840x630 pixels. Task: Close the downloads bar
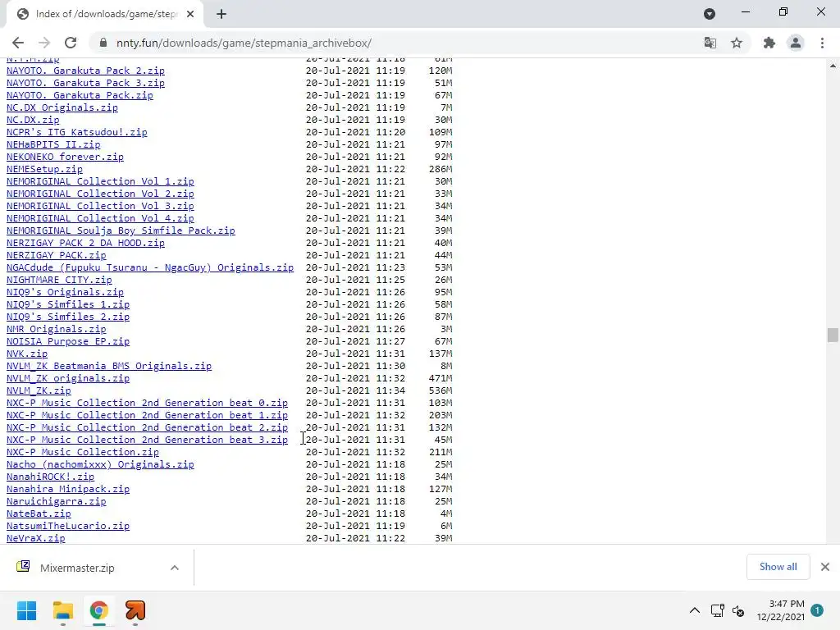point(825,567)
